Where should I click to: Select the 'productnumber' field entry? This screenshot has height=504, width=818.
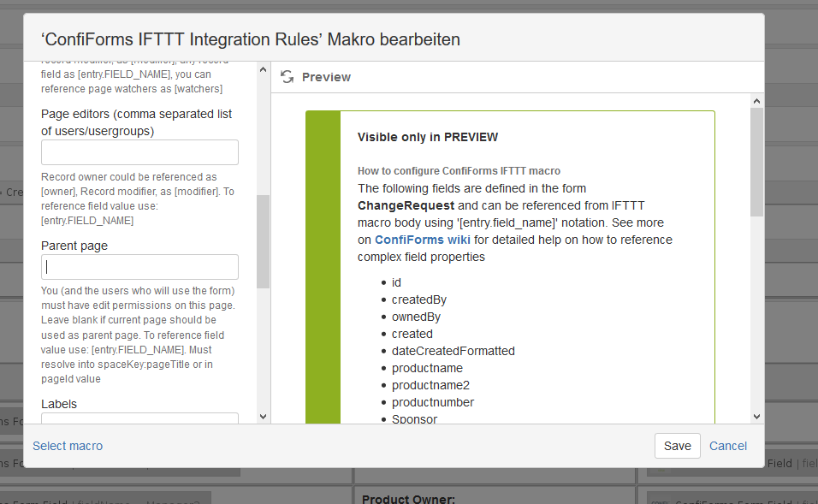point(432,403)
